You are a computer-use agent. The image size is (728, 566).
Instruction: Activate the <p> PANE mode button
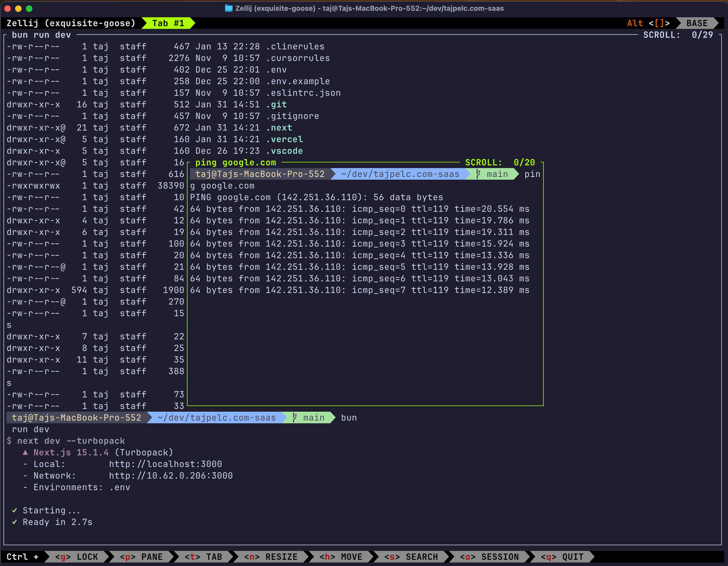(141, 557)
